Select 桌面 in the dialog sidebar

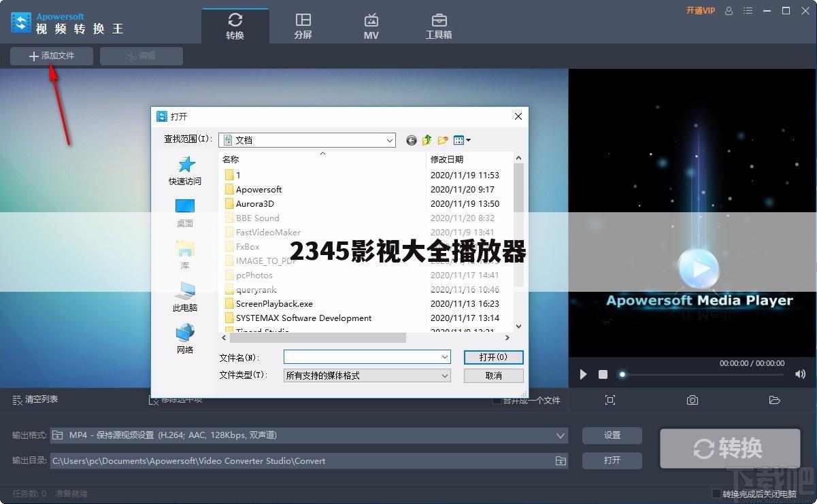click(x=185, y=213)
